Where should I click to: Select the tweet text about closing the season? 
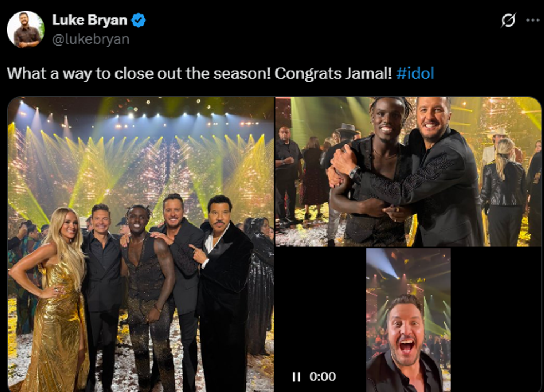220,73
